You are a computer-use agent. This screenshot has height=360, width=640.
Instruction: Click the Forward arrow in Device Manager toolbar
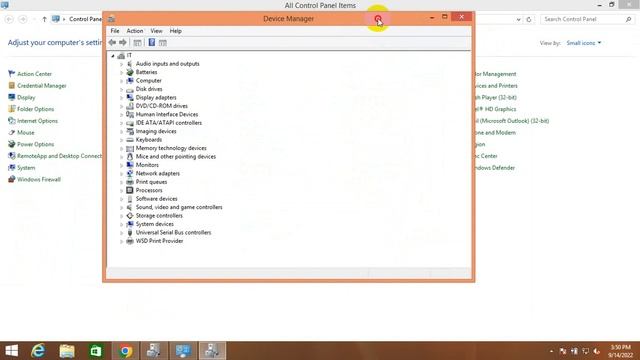click(123, 42)
